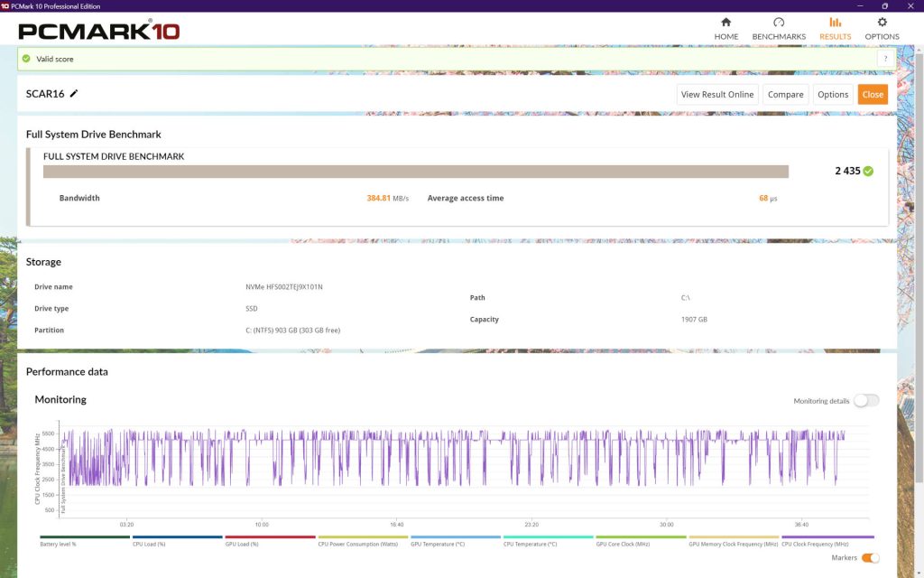Click the PCMark 10 logo
The height and width of the screenshot is (578, 924).
point(99,31)
